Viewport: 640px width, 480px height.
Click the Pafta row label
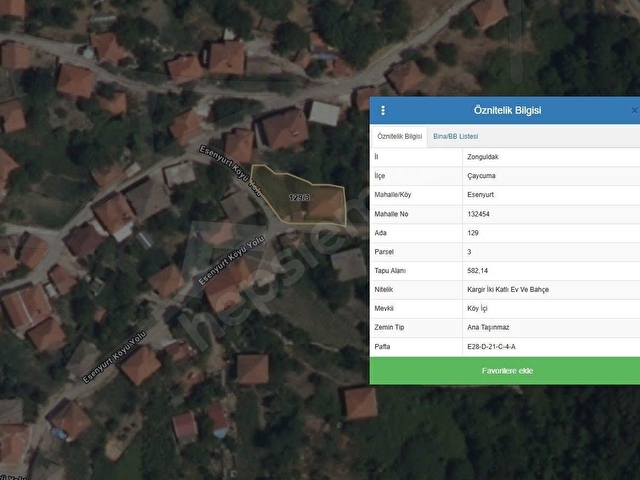(382, 347)
